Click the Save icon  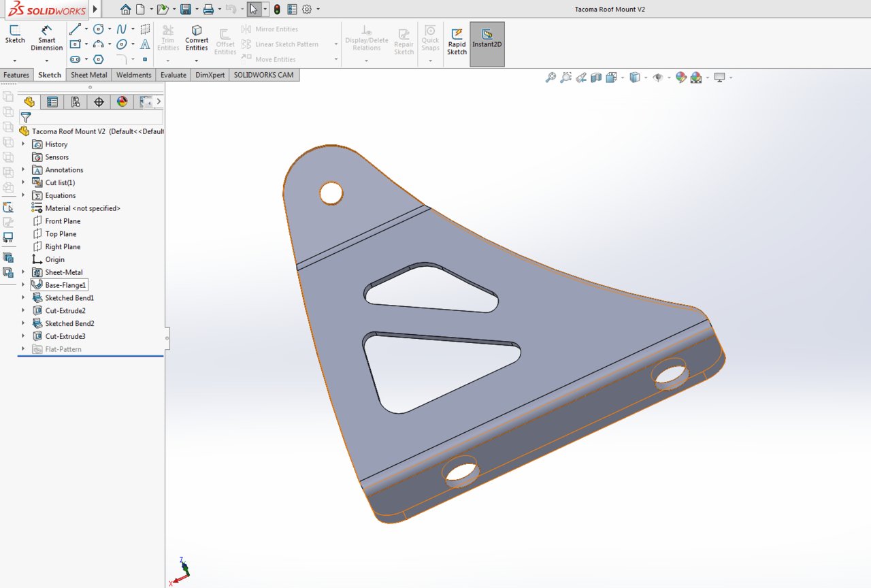click(x=185, y=10)
